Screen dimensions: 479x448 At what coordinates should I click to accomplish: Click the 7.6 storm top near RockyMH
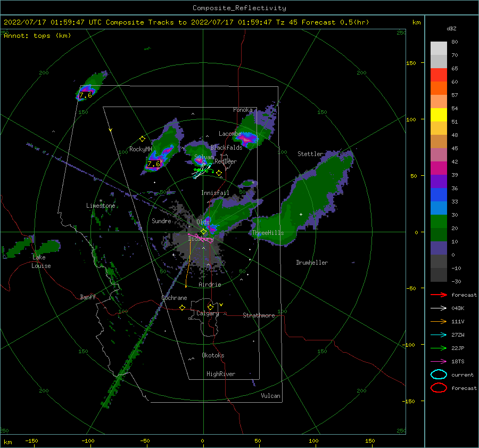(154, 164)
